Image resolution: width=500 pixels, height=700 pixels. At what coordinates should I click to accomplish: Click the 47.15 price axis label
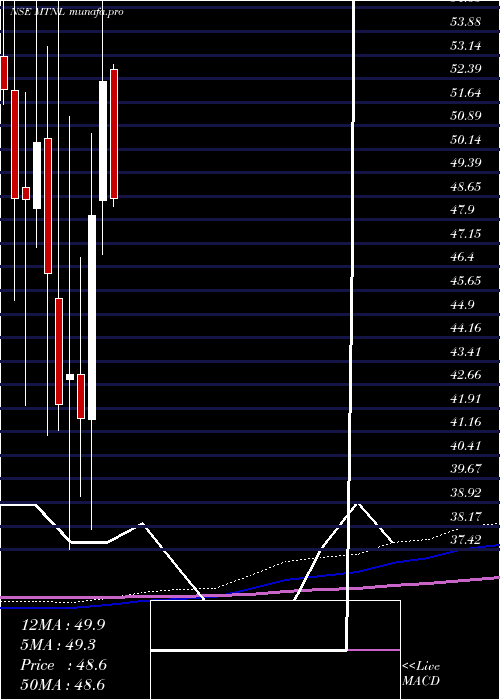pyautogui.click(x=466, y=233)
